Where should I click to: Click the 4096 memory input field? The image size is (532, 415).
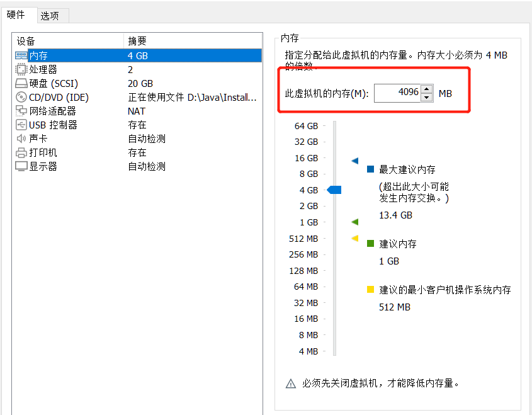[397, 93]
